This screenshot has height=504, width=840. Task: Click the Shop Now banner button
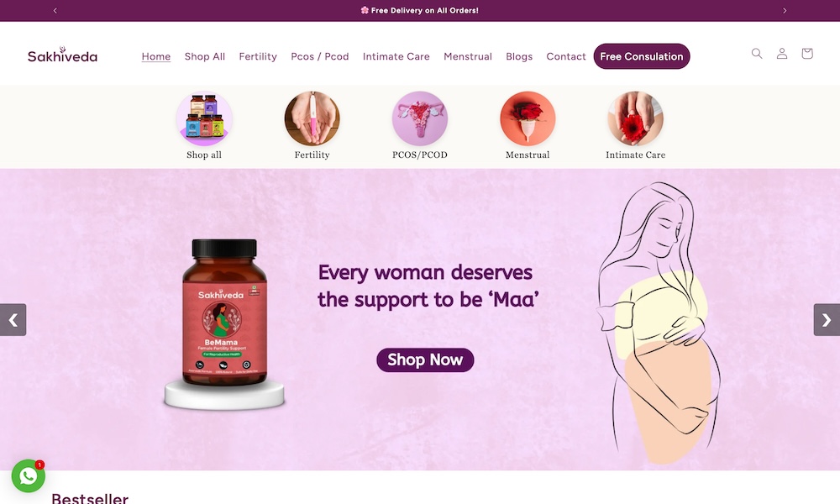click(425, 360)
